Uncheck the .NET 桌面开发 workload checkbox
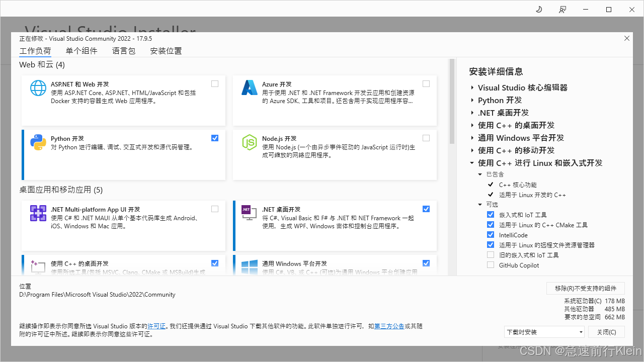 coord(426,209)
